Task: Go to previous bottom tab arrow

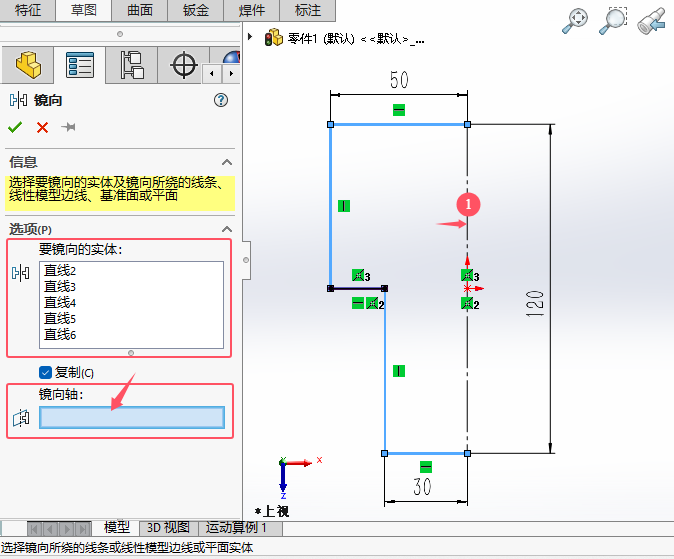Action: click(x=50, y=528)
